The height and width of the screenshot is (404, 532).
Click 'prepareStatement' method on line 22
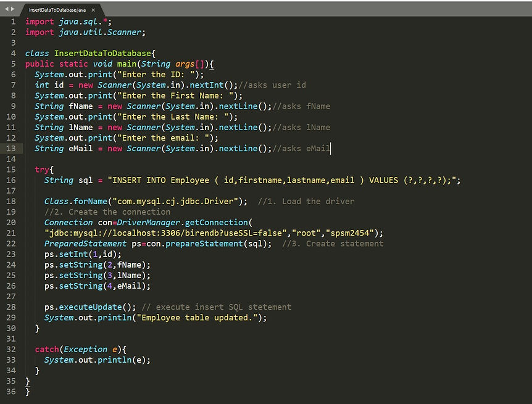pos(204,244)
